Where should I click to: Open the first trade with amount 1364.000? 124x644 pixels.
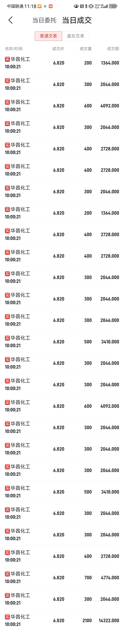click(62, 63)
